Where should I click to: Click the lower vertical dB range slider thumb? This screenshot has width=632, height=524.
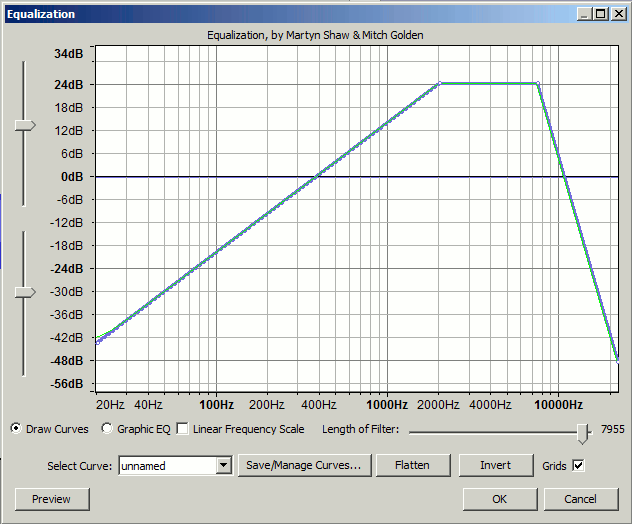click(x=24, y=292)
